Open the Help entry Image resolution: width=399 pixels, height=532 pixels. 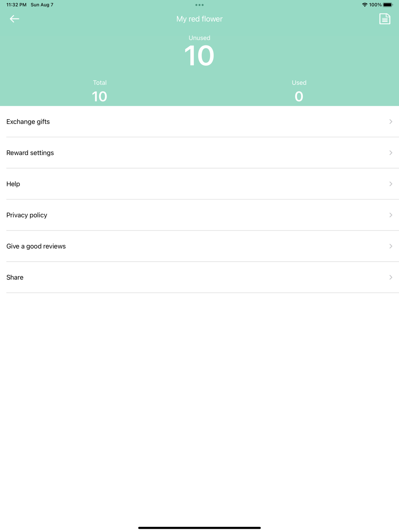tap(199, 184)
